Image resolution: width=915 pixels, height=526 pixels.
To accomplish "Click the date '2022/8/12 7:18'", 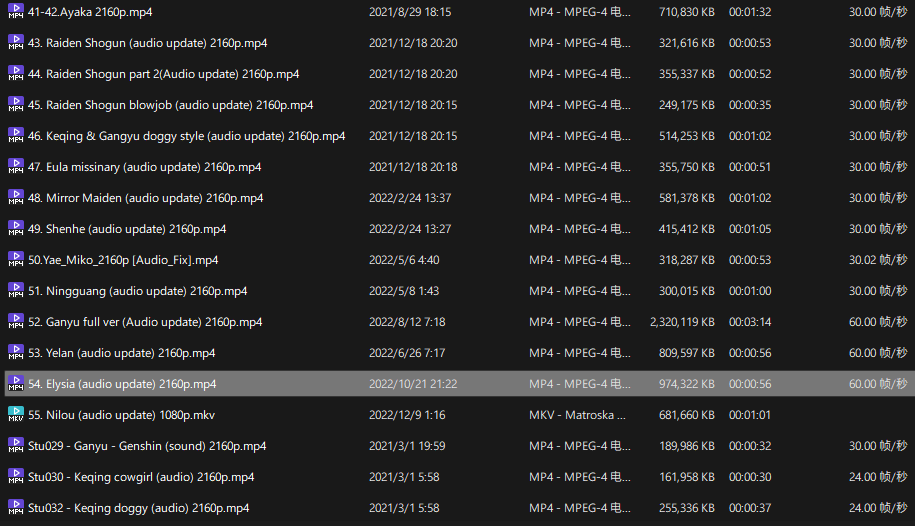I will 407,322.
